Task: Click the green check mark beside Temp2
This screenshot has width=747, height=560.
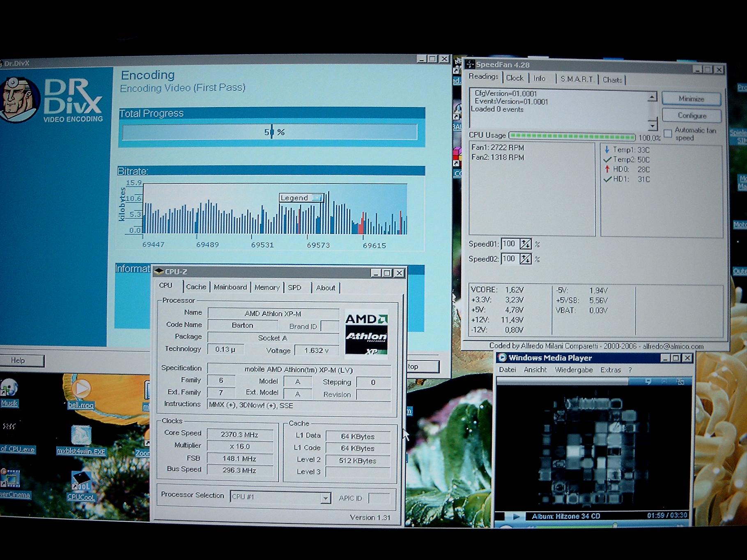Action: point(607,160)
